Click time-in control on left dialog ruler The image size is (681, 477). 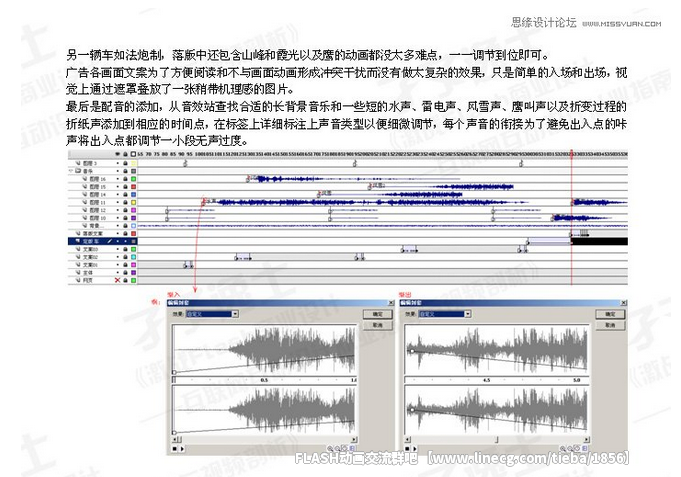[174, 380]
